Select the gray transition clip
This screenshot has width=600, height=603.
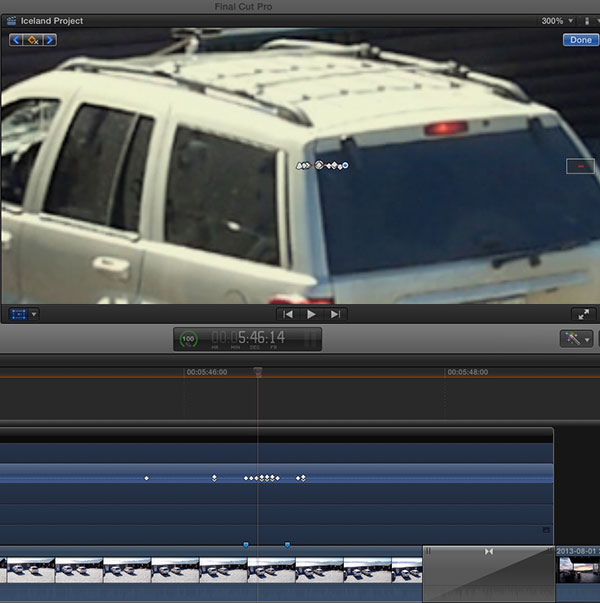[489, 574]
